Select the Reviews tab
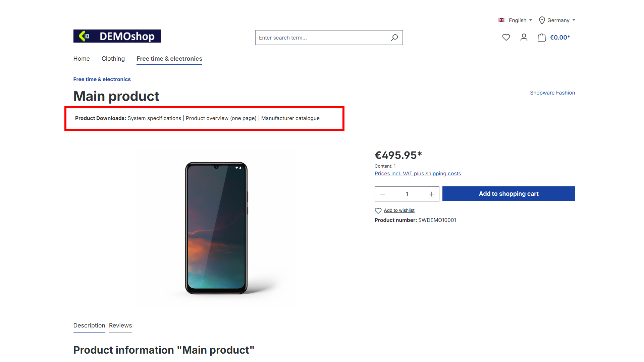 pos(121,325)
